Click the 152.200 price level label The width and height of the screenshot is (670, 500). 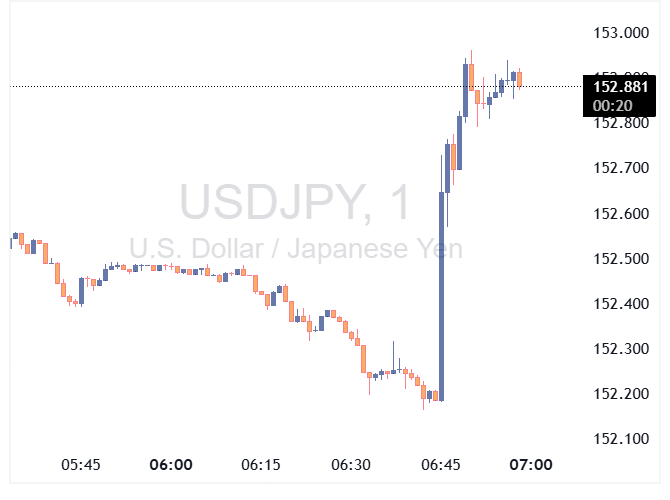point(621,394)
